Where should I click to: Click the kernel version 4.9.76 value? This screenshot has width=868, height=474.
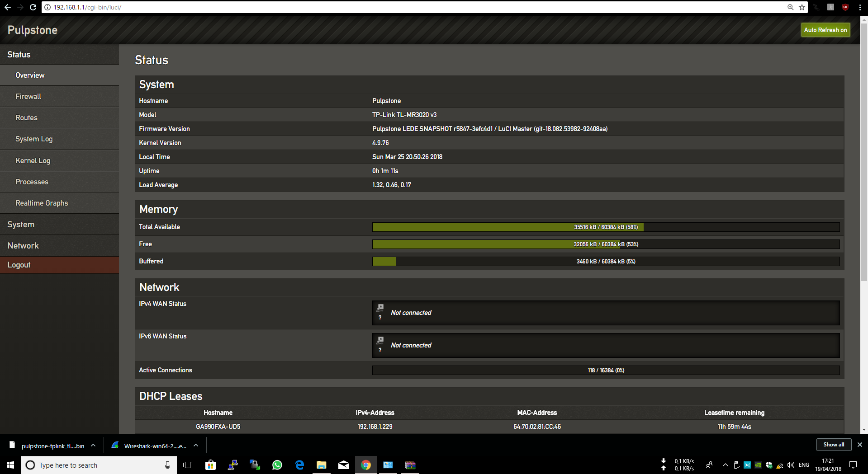click(x=380, y=143)
